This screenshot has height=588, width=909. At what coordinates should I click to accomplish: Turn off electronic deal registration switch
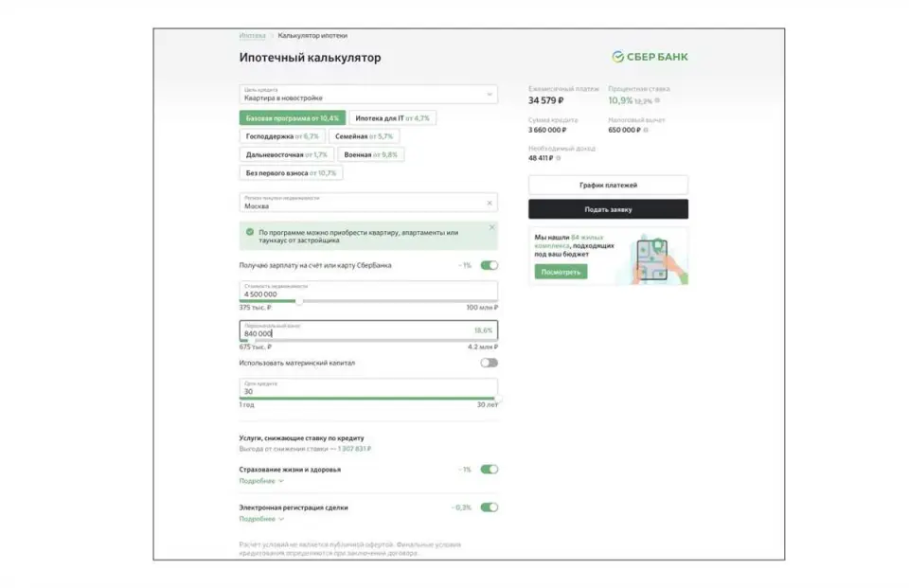(x=489, y=508)
